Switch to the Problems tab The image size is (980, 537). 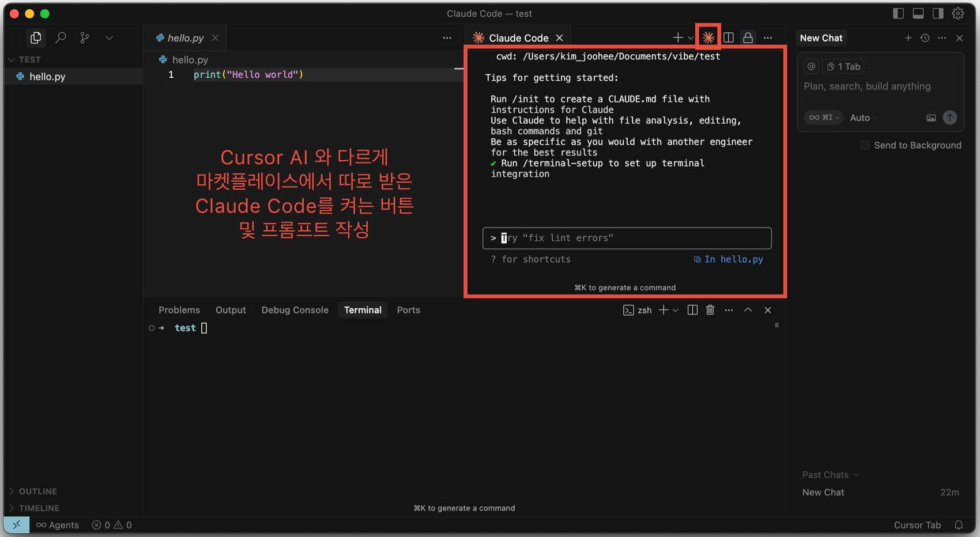tap(179, 310)
